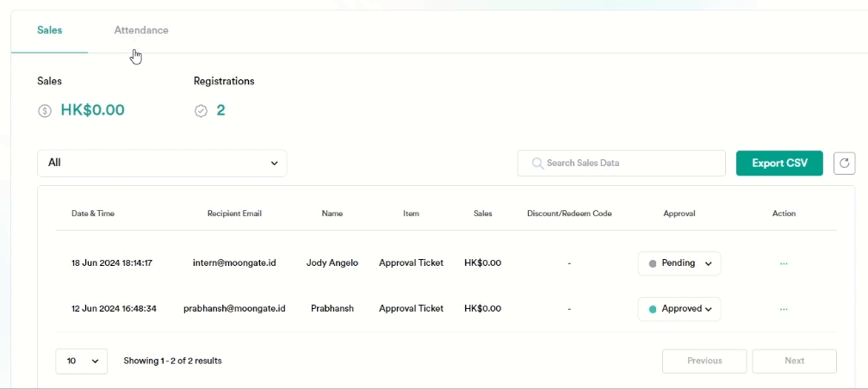Open action menu for Prabhansh row
Image resolution: width=868 pixels, height=389 pixels.
(x=783, y=309)
